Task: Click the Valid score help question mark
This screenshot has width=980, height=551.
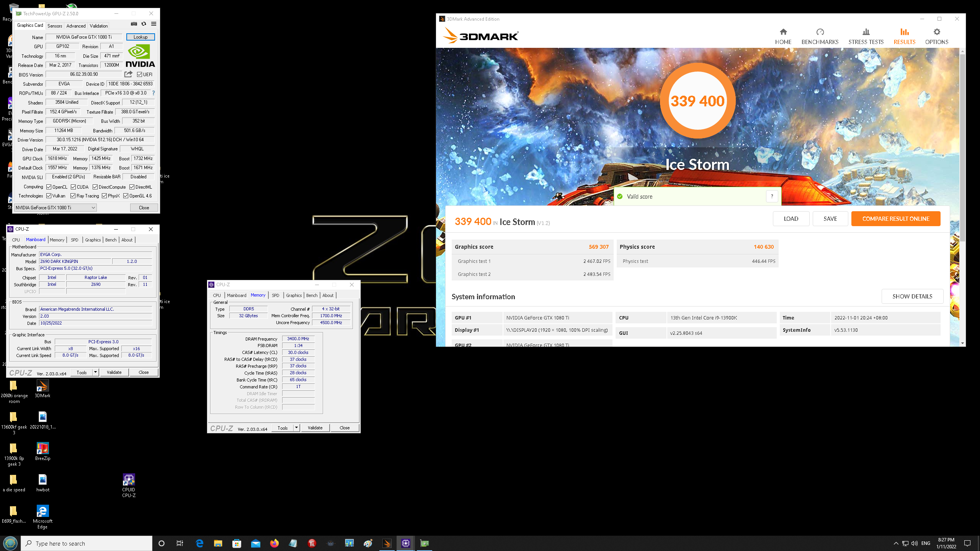Action: tap(772, 196)
